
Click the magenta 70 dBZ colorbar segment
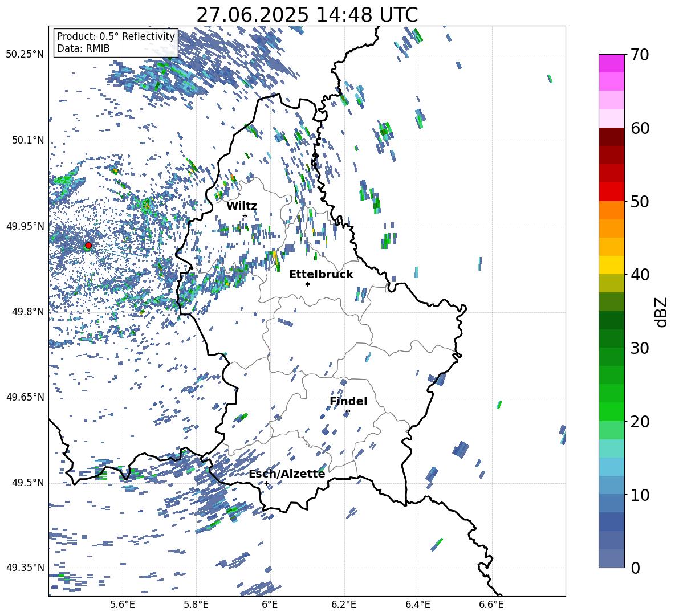coord(611,63)
